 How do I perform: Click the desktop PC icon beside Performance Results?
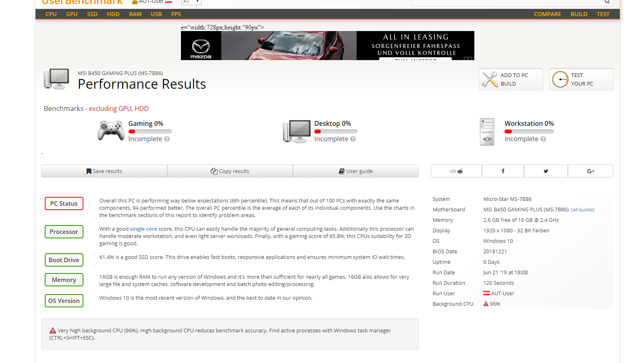[57, 79]
